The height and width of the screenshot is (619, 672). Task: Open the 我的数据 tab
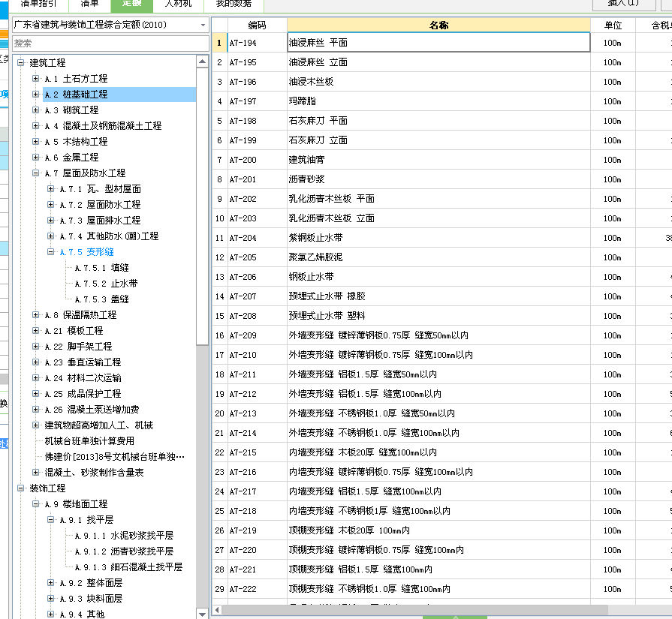234,4
